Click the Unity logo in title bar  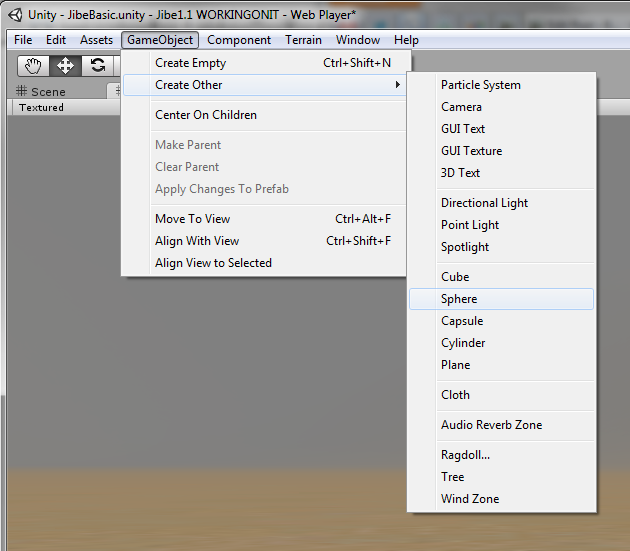coord(15,14)
